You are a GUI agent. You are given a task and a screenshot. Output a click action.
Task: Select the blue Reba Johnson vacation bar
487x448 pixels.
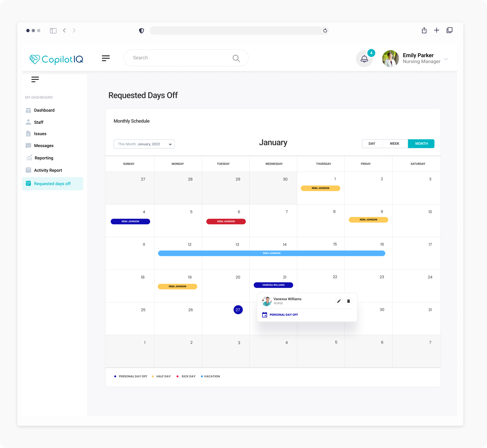coord(272,253)
